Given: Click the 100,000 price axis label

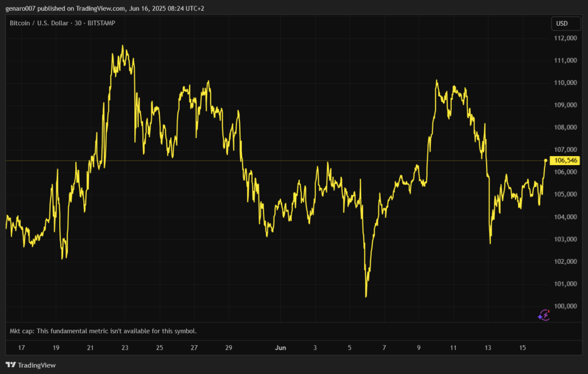Looking at the screenshot, I should (x=563, y=306).
